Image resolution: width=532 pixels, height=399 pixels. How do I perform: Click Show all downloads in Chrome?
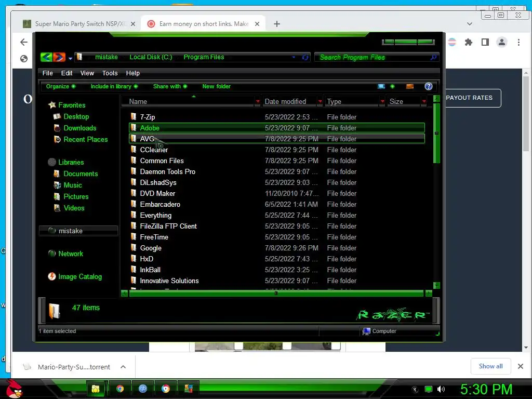(x=490, y=366)
